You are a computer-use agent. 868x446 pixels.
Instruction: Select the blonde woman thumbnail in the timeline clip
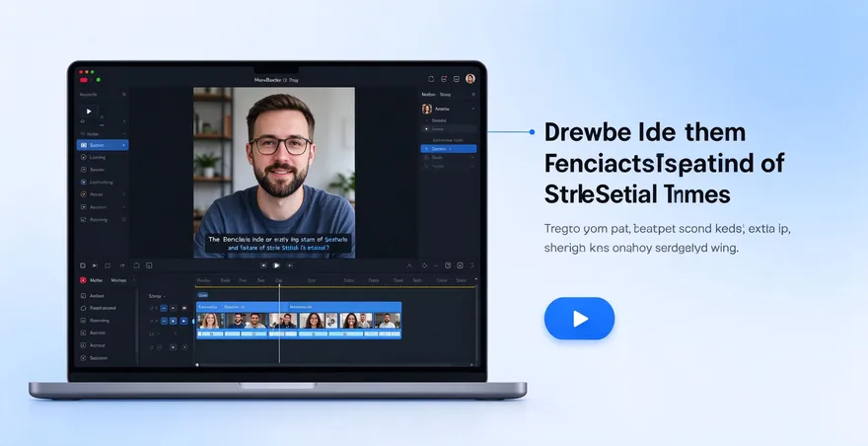pyautogui.click(x=210, y=321)
